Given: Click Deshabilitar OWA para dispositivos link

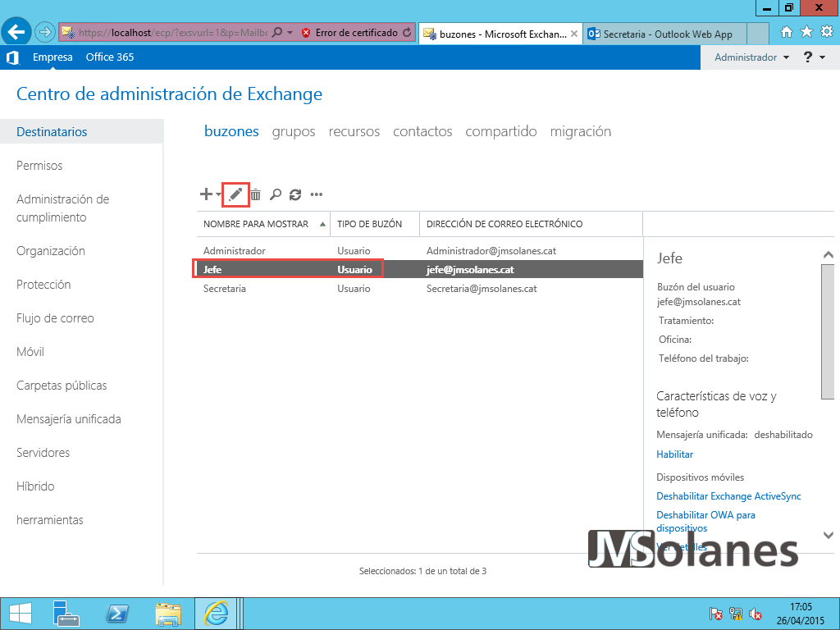Looking at the screenshot, I should (705, 521).
